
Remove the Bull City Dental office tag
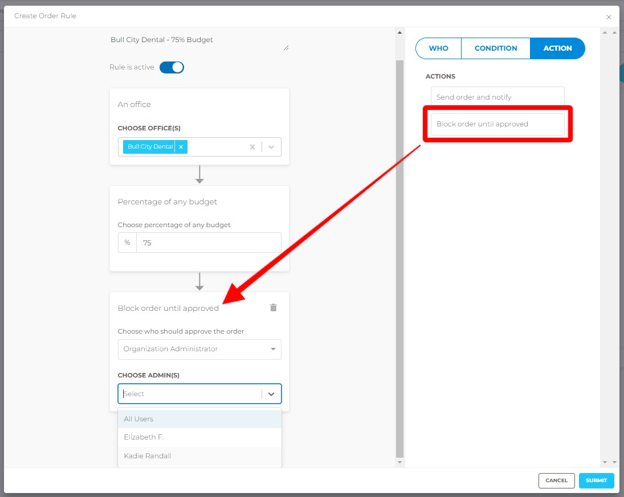point(181,147)
